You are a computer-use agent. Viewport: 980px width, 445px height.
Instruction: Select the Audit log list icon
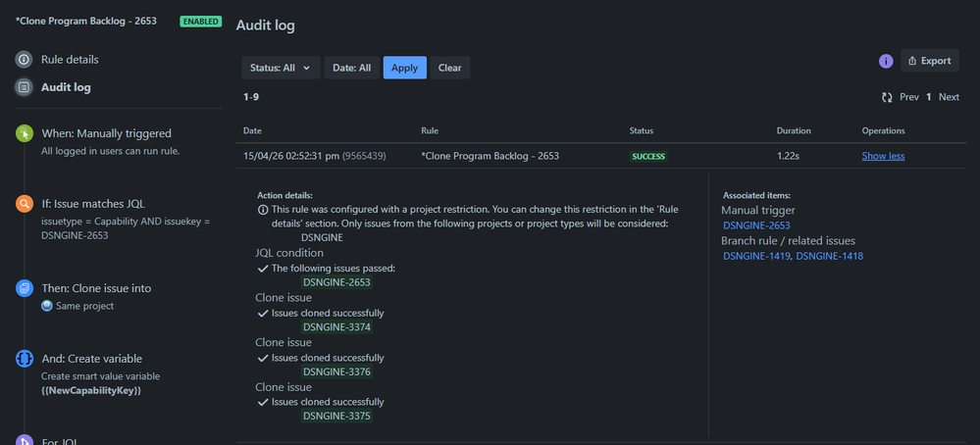click(24, 87)
